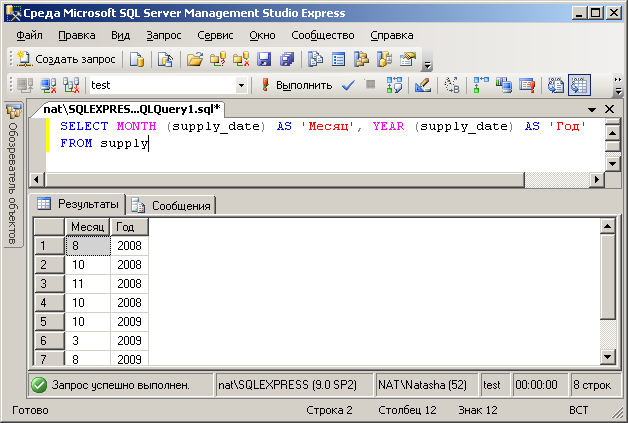Click the Месяц column header
Viewport: 628px width, 423px height.
87,227
